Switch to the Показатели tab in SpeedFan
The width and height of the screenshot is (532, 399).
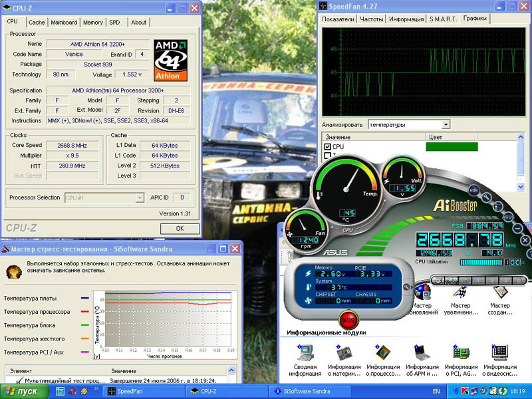point(338,19)
